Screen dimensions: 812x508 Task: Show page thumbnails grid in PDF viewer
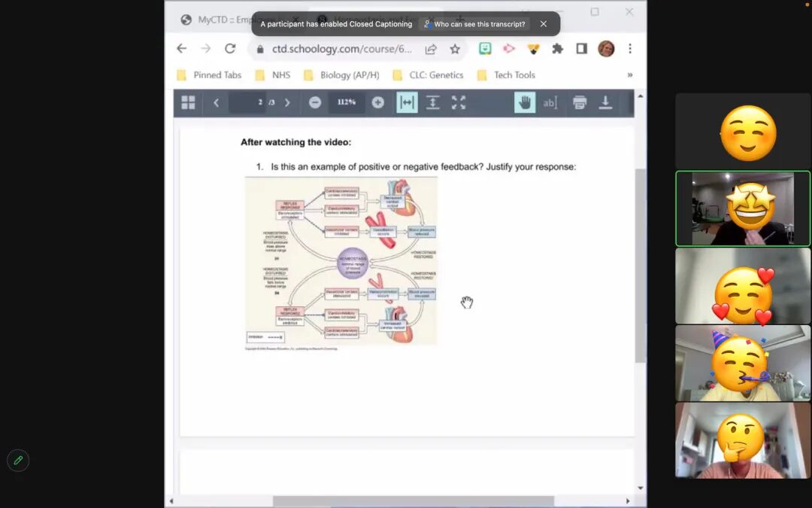pos(188,102)
